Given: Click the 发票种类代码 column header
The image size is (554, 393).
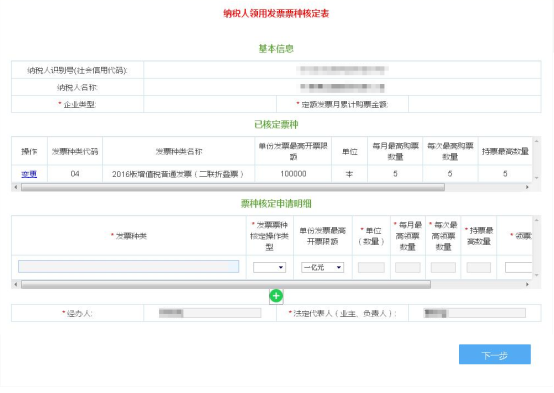Looking at the screenshot, I should point(75,152).
